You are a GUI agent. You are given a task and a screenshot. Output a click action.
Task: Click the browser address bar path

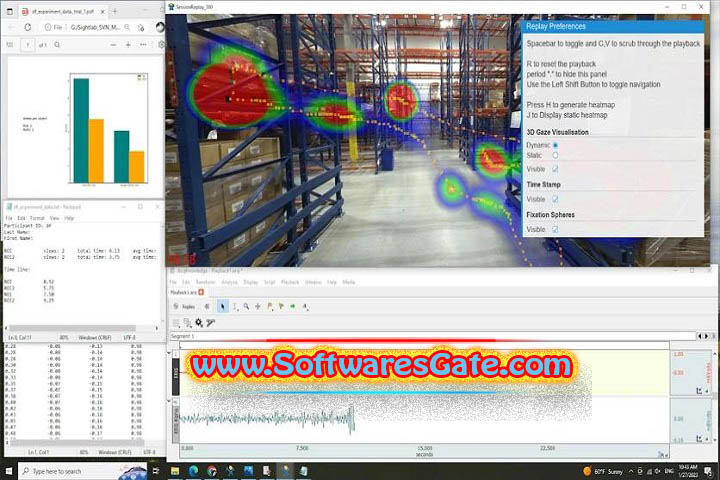95,28
